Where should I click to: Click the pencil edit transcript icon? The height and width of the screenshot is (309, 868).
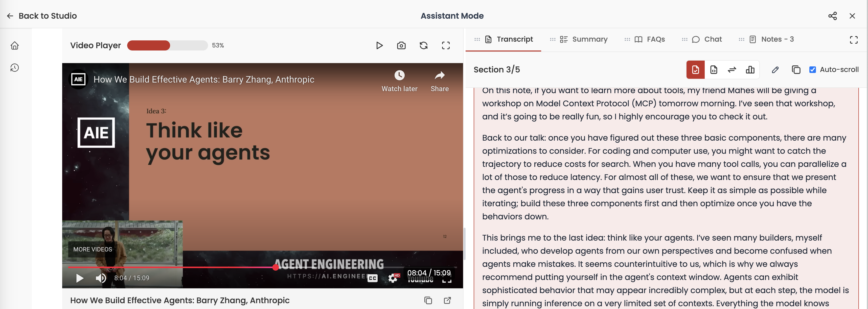775,70
